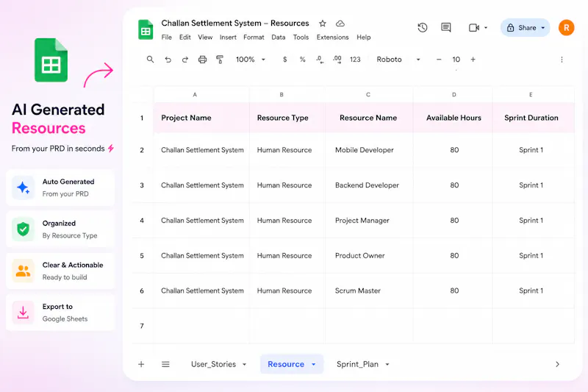The image size is (588, 392).
Task: Select the Available Hours header cell
Action: click(x=453, y=118)
